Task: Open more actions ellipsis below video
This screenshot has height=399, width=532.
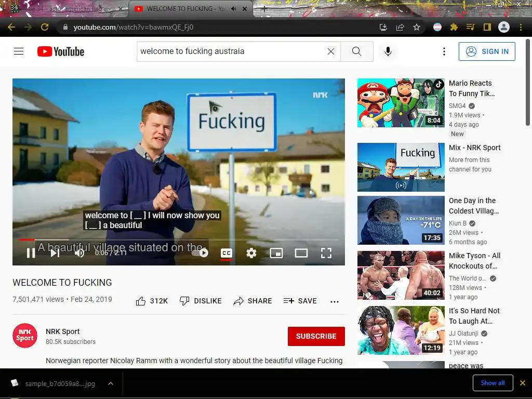Action: coord(335,302)
